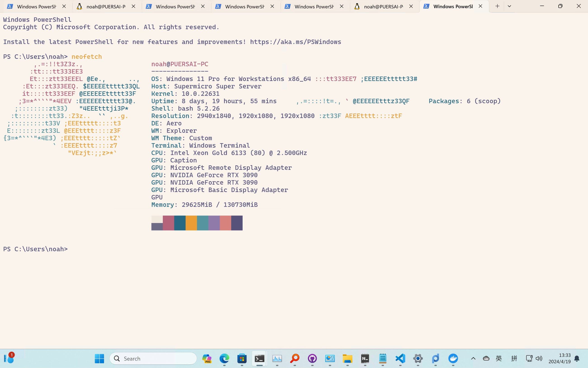Image resolution: width=588 pixels, height=368 pixels.
Task: Toggle the 英 input language indicator
Action: coord(499,358)
